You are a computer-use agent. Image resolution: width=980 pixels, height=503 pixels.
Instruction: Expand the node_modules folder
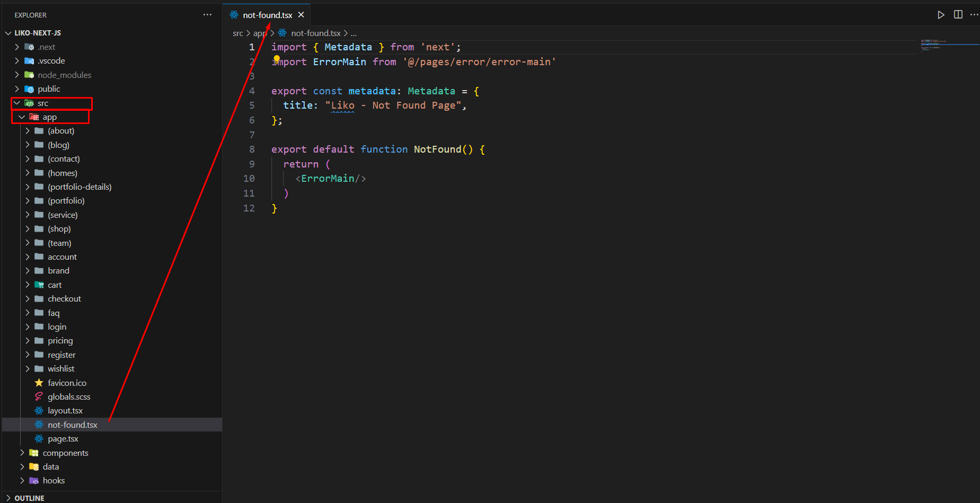click(64, 75)
